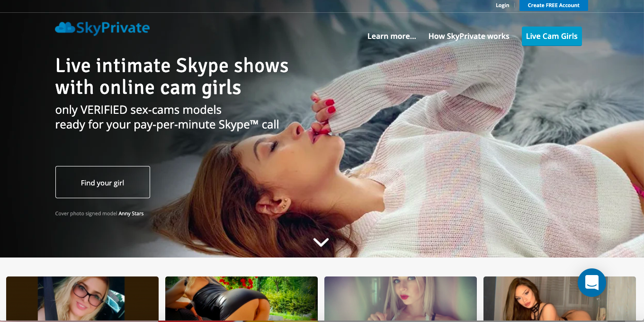The width and height of the screenshot is (644, 322).
Task: Open thumbnail with red flowers garden
Action: 241,299
